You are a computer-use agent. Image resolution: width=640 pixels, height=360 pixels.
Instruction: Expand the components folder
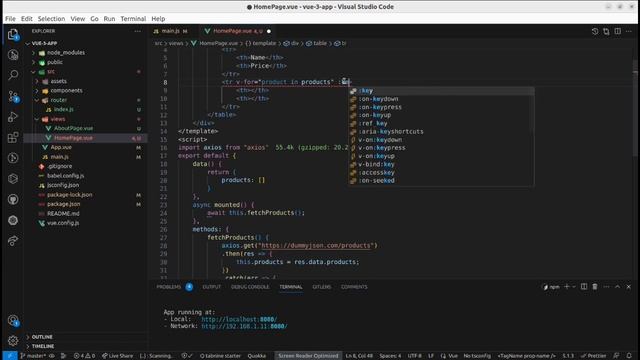(x=67, y=90)
